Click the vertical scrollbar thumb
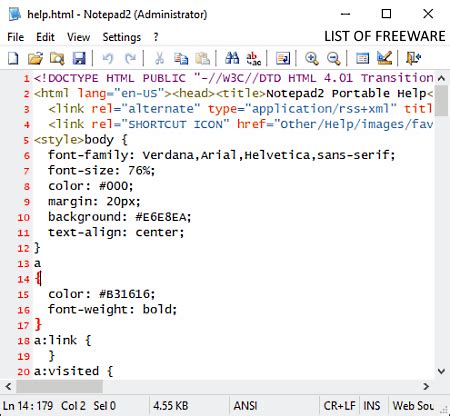Viewport: 450px width, 416px height. [441, 100]
